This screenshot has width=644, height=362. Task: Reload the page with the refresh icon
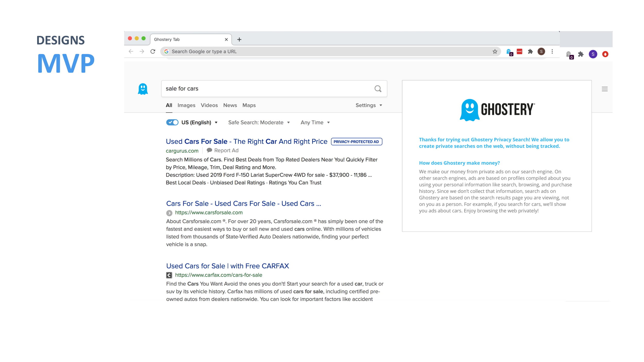coord(153,51)
